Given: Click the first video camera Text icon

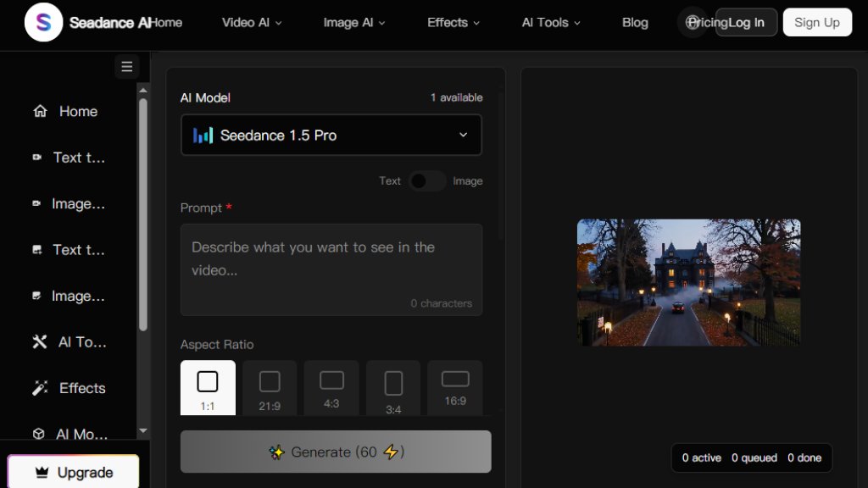Looking at the screenshot, I should point(37,158).
